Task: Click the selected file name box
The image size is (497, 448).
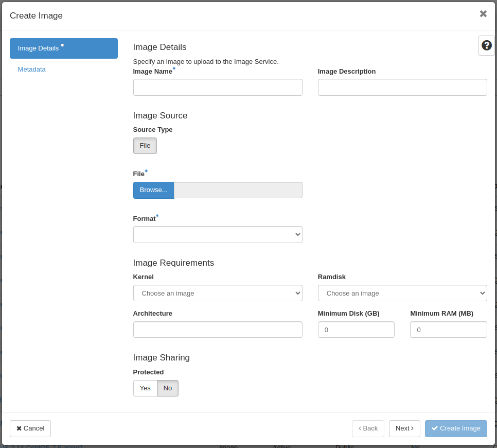Action: [x=238, y=190]
